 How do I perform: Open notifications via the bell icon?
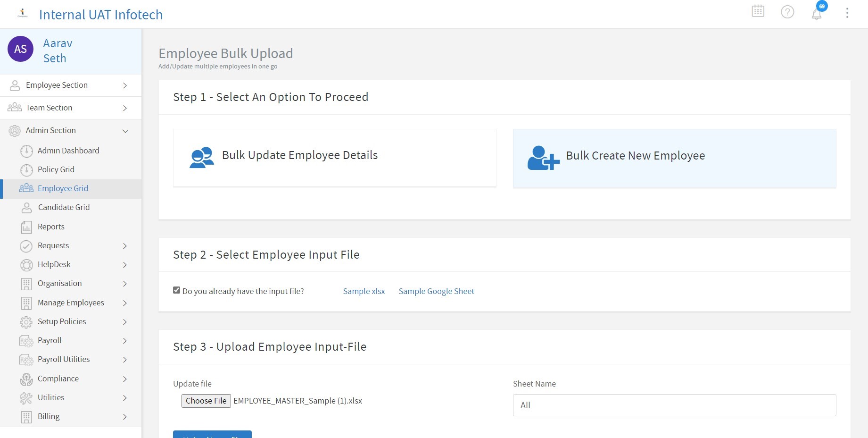click(x=817, y=13)
